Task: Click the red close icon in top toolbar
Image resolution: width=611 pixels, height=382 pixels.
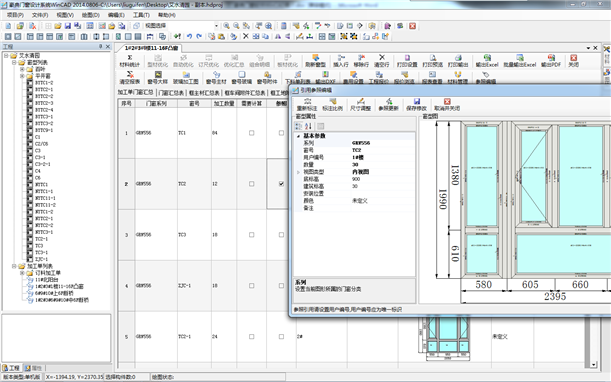Action: [413, 26]
